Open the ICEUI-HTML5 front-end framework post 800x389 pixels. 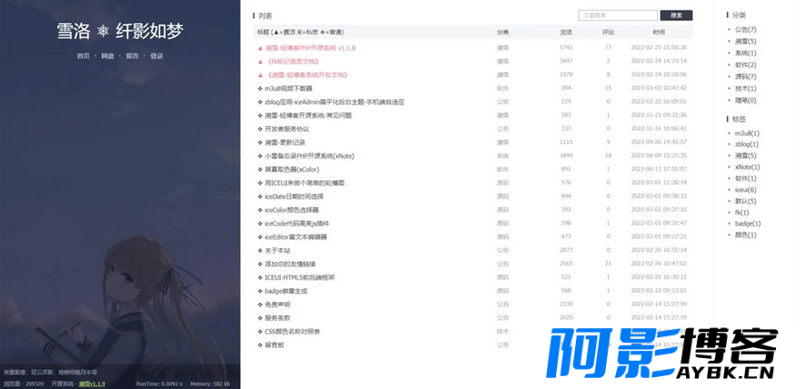click(299, 278)
